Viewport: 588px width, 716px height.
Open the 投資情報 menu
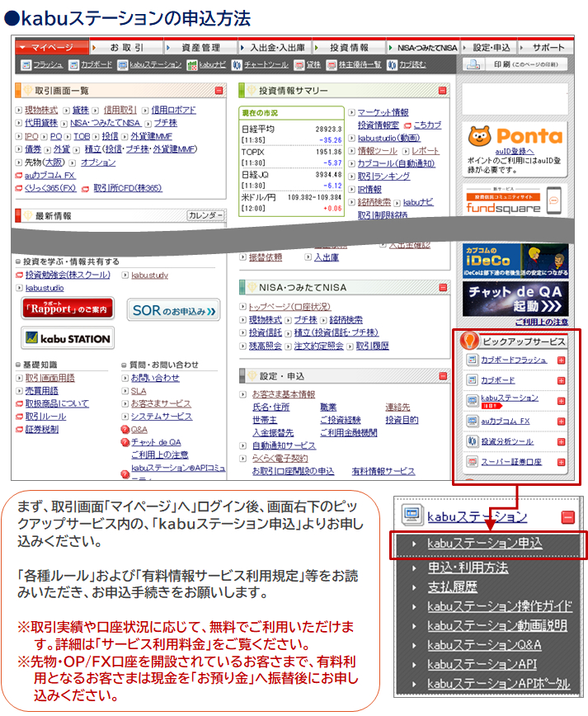349,48
